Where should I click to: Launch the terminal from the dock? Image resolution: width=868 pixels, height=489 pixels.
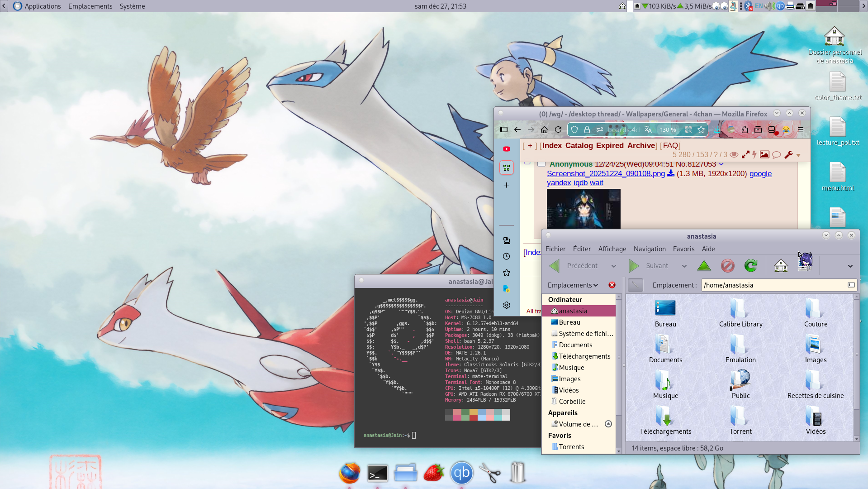pyautogui.click(x=378, y=473)
